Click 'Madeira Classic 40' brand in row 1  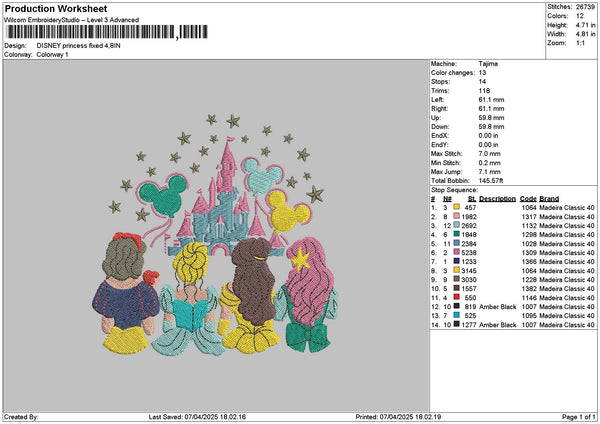click(x=567, y=207)
